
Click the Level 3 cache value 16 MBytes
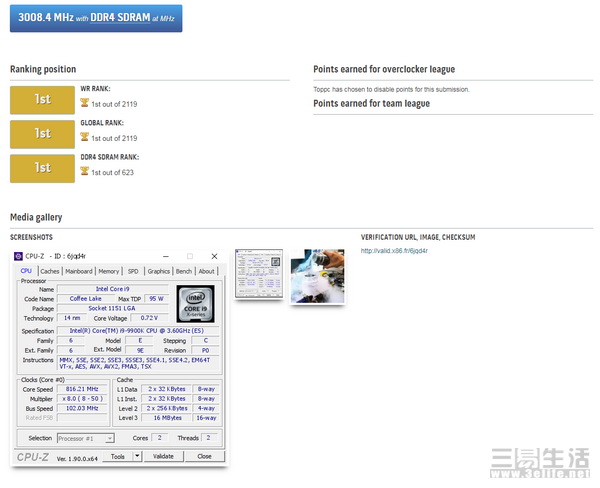pos(167,418)
